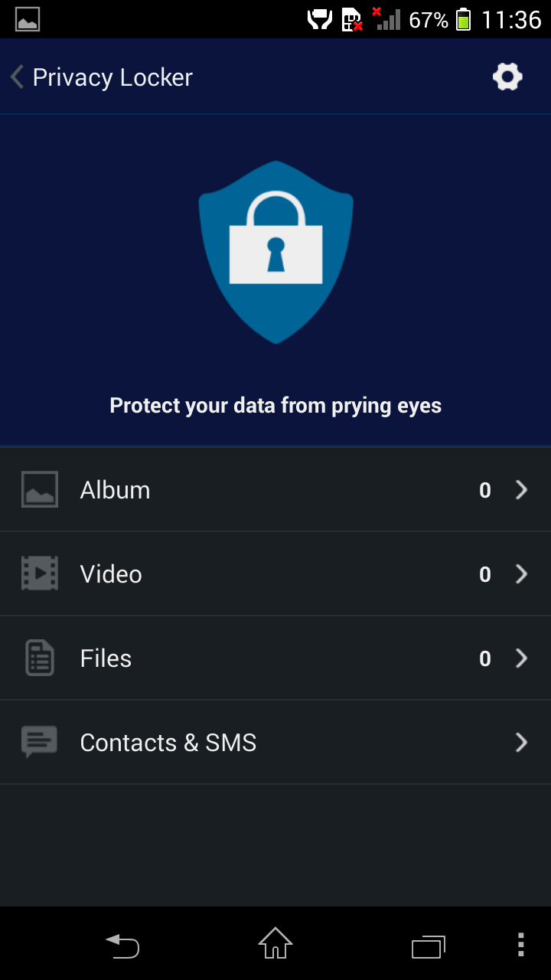Open the recent apps switcher
The image size is (551, 980).
(x=429, y=946)
